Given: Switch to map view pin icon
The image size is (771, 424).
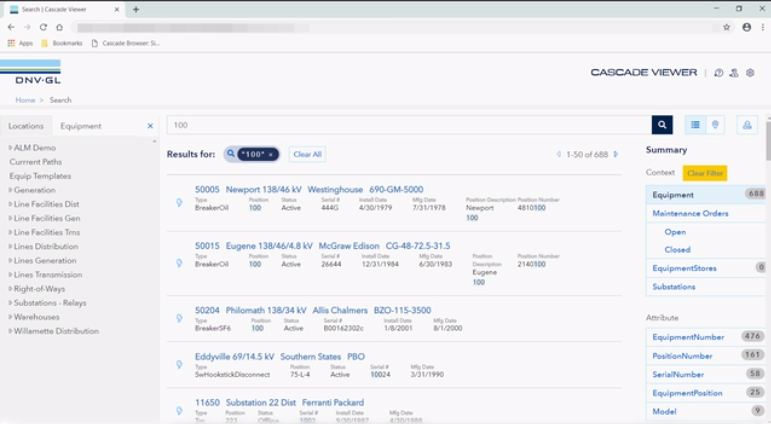Looking at the screenshot, I should [x=715, y=125].
